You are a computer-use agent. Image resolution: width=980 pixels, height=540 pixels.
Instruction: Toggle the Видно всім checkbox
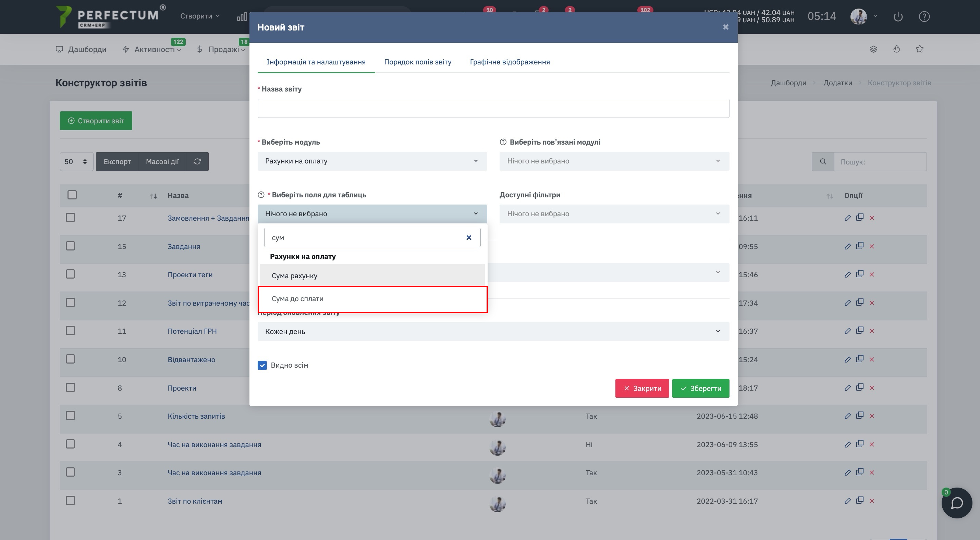point(262,366)
